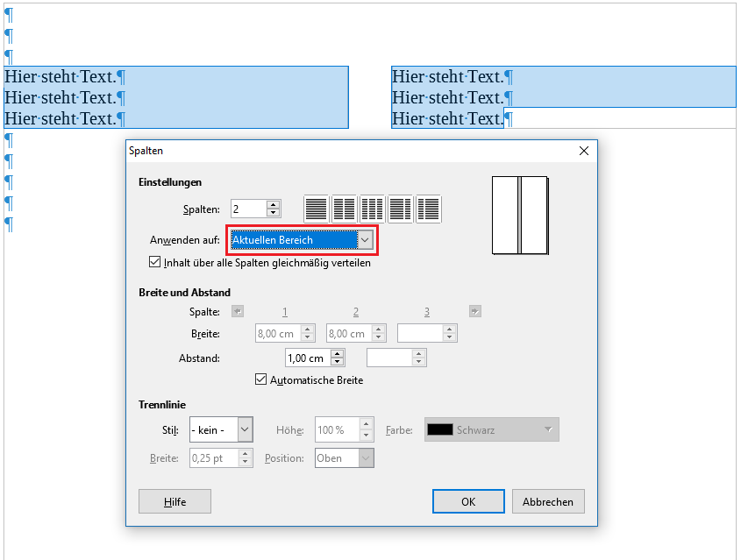Open the Position dropdown showing Oben
The width and height of the screenshot is (741, 560).
click(x=366, y=458)
